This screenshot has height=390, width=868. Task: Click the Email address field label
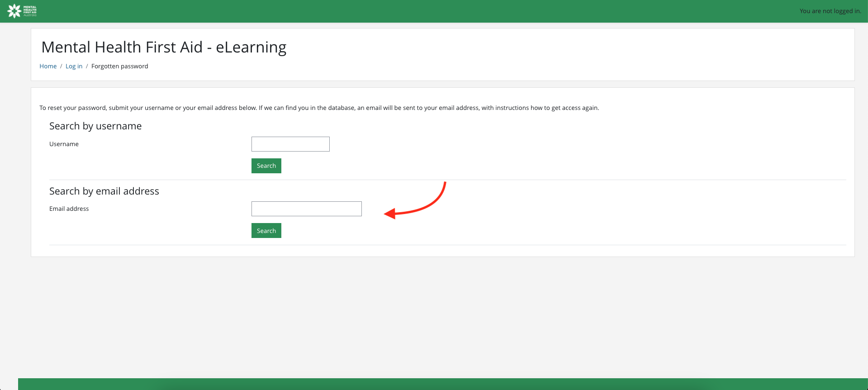click(69, 209)
